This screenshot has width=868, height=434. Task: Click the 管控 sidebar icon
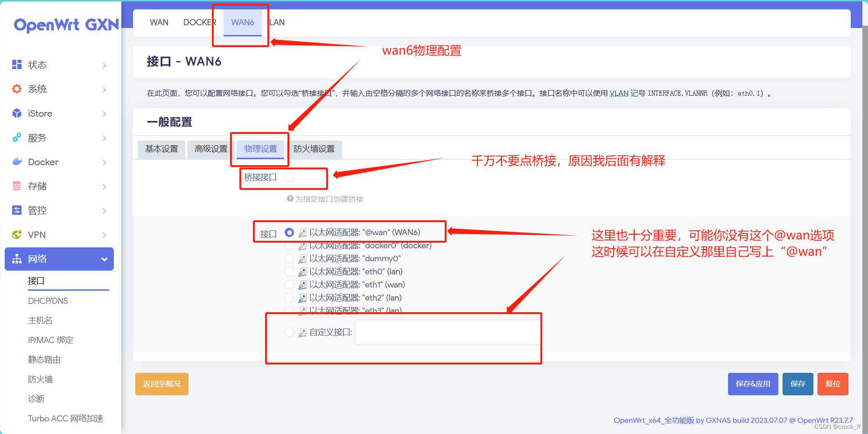(x=17, y=210)
